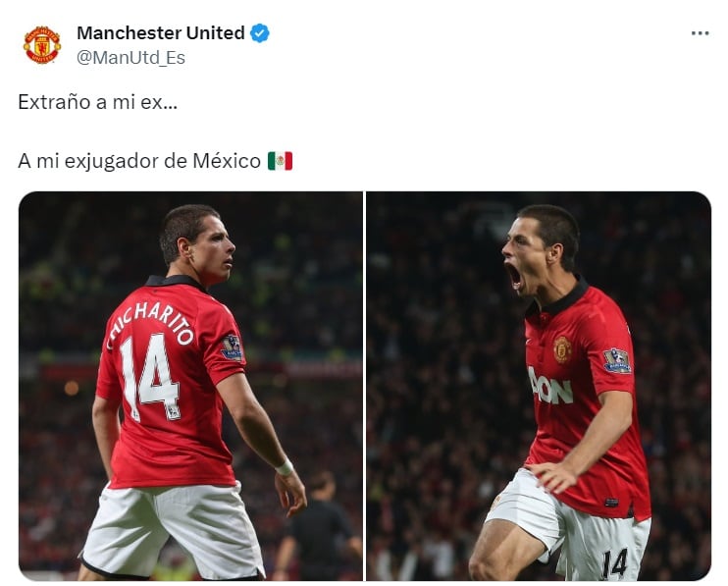
Task: Click the Mexico flag emoji in the tweet
Action: (x=280, y=161)
